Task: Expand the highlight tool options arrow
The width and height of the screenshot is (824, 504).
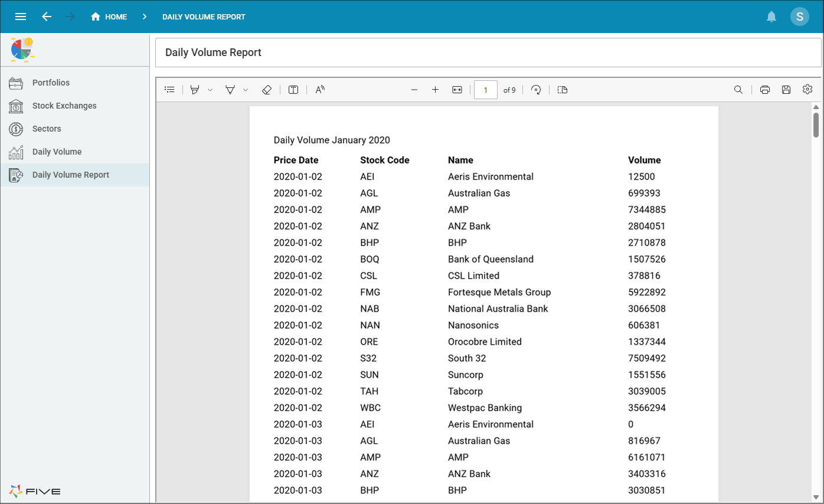Action: 246,90
